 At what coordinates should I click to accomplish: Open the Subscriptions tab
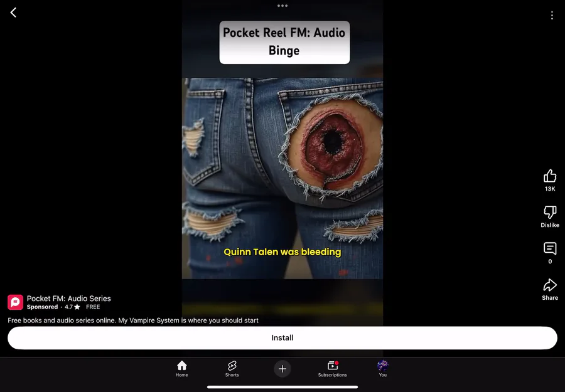pyautogui.click(x=332, y=369)
